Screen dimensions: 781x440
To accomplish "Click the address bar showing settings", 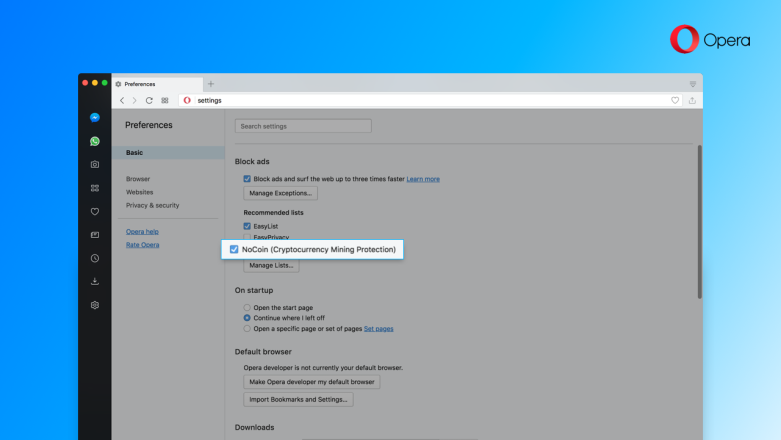I will pyautogui.click(x=431, y=100).
